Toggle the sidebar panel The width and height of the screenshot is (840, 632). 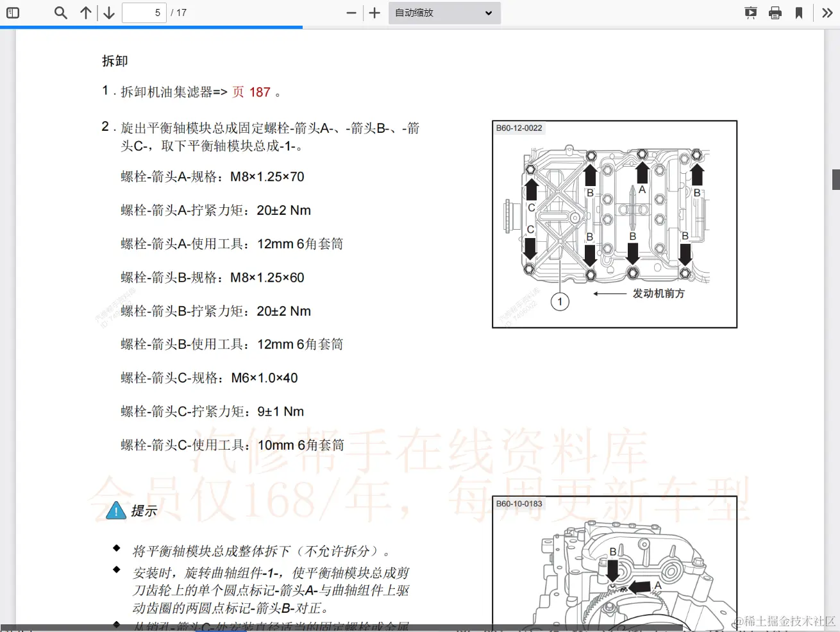click(13, 12)
